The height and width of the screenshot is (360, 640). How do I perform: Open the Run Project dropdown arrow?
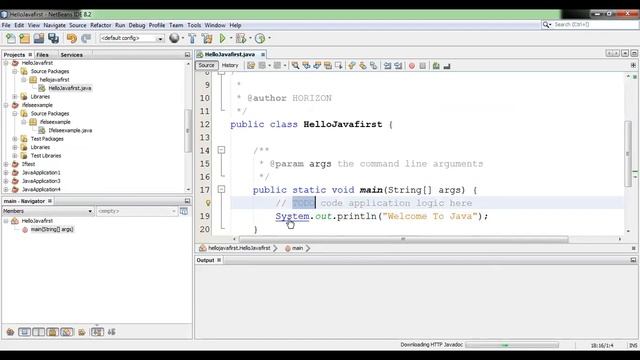[x=231, y=38]
